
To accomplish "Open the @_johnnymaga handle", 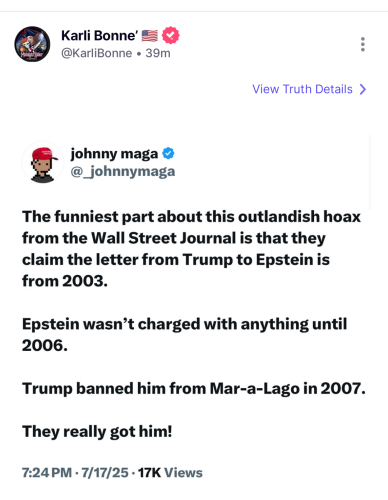I will click(x=123, y=172).
